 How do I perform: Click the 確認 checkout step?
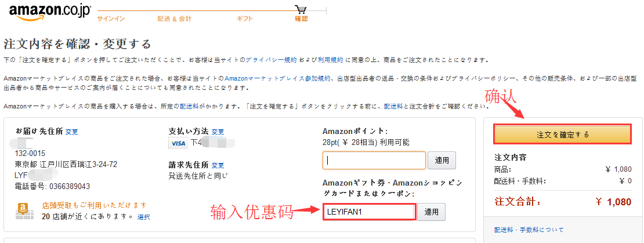click(301, 19)
